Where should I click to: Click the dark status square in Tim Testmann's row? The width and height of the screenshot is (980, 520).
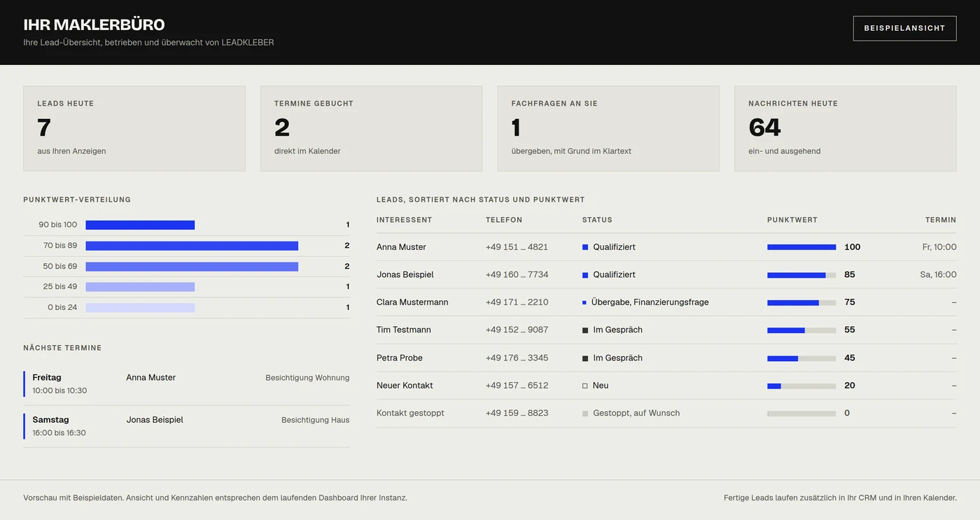[x=585, y=330]
